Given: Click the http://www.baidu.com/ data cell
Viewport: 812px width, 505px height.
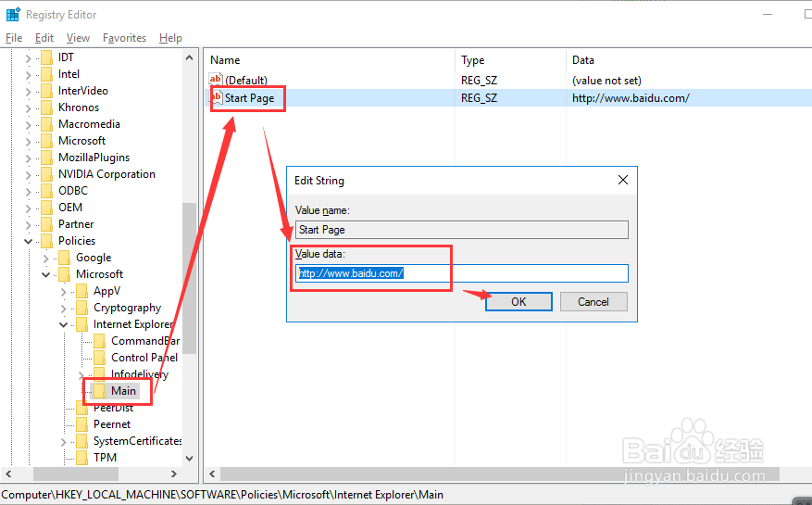Looking at the screenshot, I should (x=631, y=98).
